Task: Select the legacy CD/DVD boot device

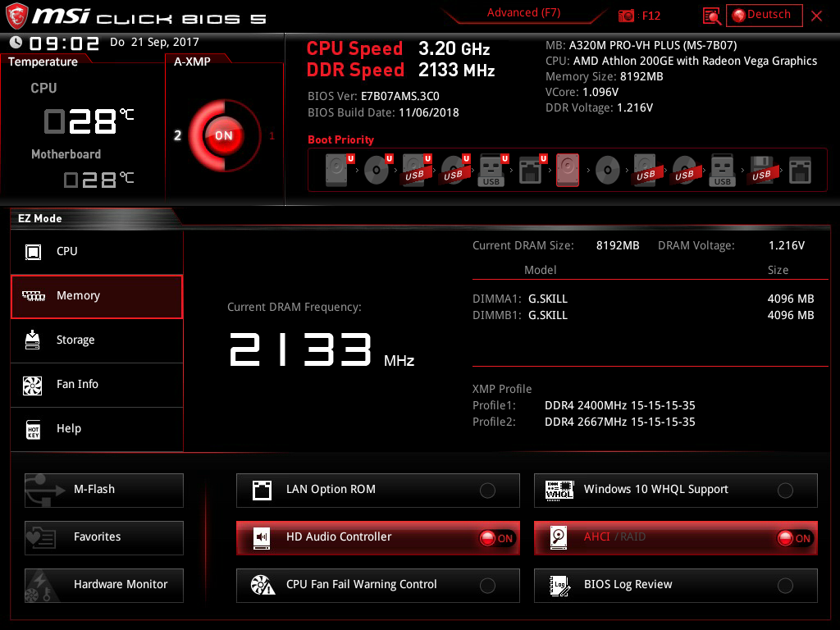Action: click(608, 170)
